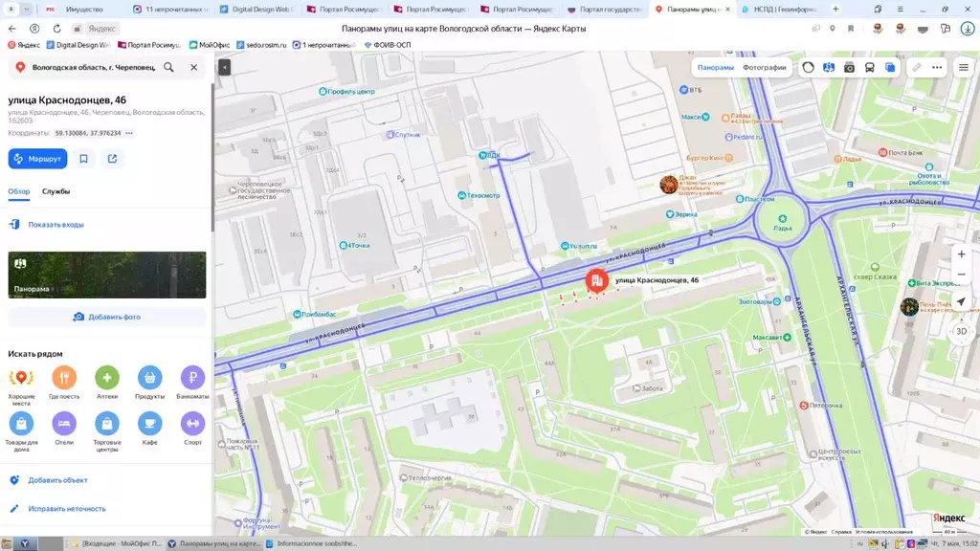
Task: Click the camera icon in map toolbar
Action: tap(849, 68)
